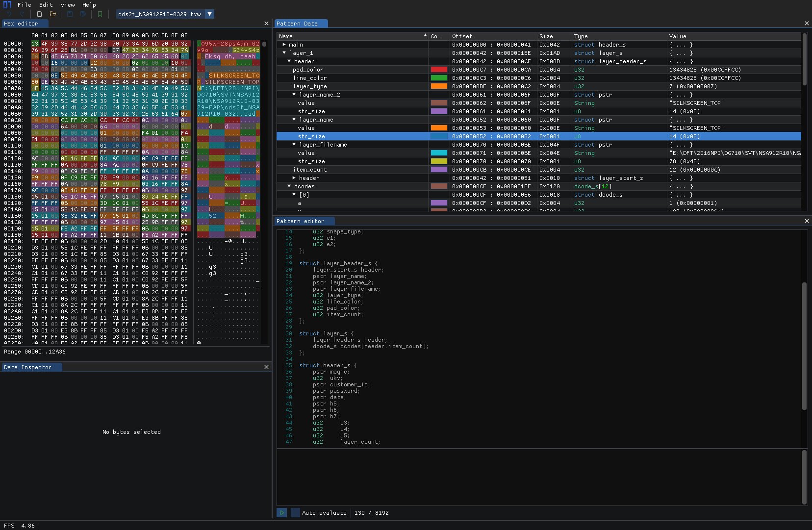Viewport: 812px width, 530px height.
Task: Select the layer_filename row in tree
Action: tap(323, 145)
